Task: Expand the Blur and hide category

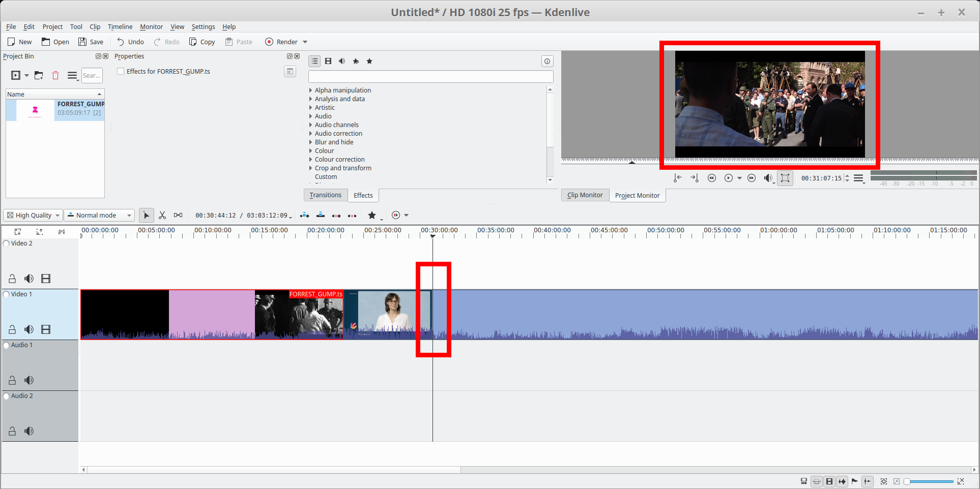Action: pyautogui.click(x=310, y=142)
